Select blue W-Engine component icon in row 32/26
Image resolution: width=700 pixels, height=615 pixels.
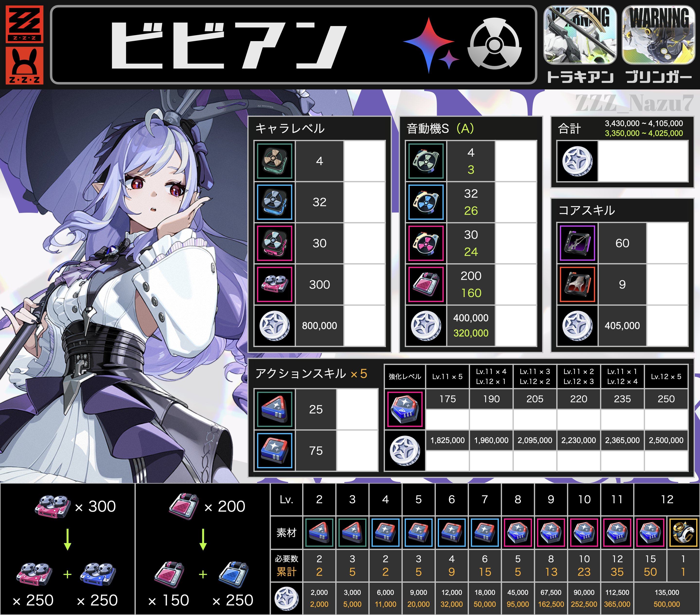tap(426, 202)
